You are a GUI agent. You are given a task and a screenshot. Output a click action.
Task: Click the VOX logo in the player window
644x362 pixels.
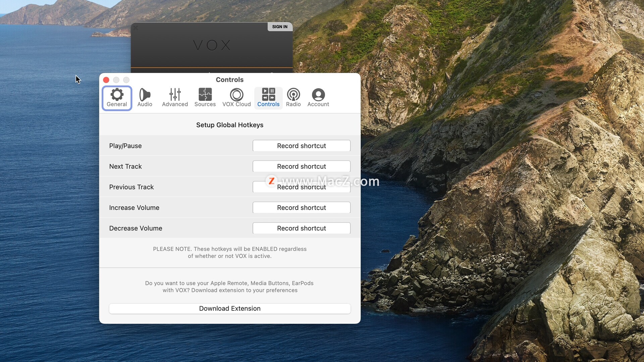212,45
